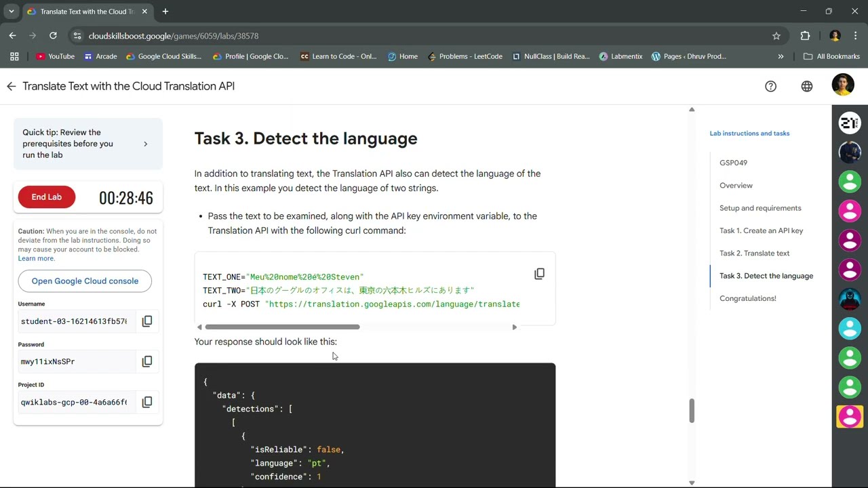Expand the hidden bookmarks chevron
Viewport: 868px width, 488px height.
781,56
